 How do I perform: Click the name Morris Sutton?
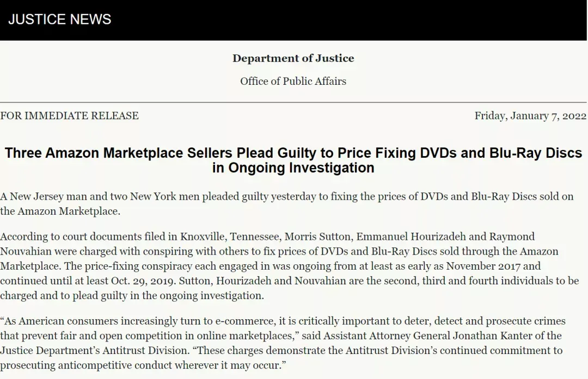[317, 237]
